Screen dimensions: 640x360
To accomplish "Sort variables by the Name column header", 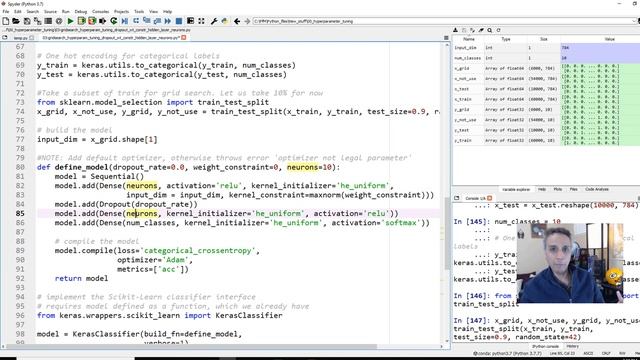I will 469,39.
